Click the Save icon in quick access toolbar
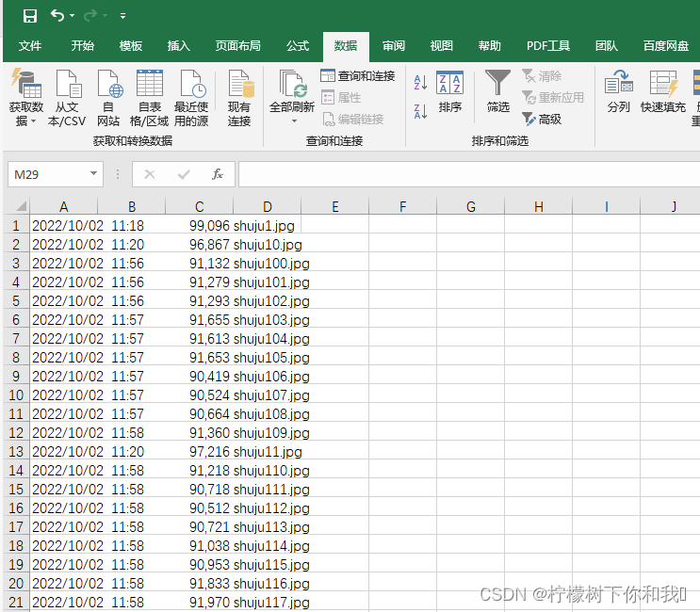Viewport: 700px width, 612px height. (x=30, y=16)
